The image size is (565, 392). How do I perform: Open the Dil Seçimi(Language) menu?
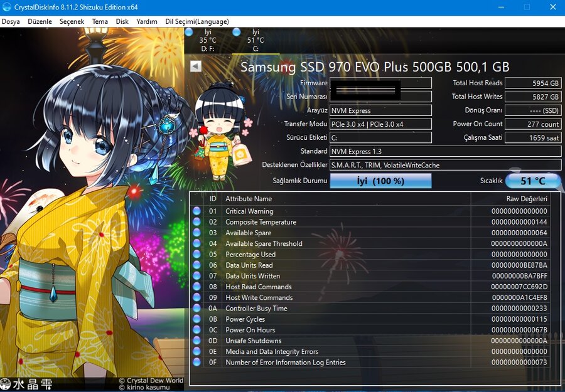click(197, 21)
